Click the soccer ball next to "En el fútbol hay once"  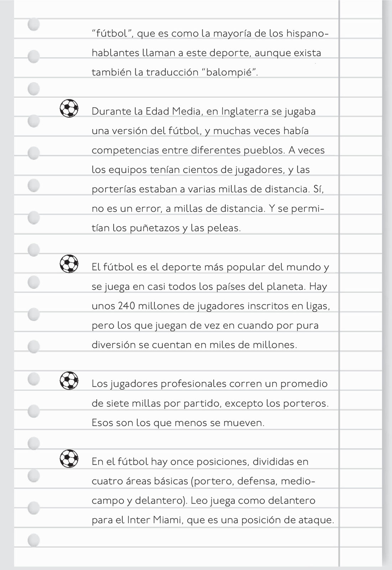pos(69,458)
